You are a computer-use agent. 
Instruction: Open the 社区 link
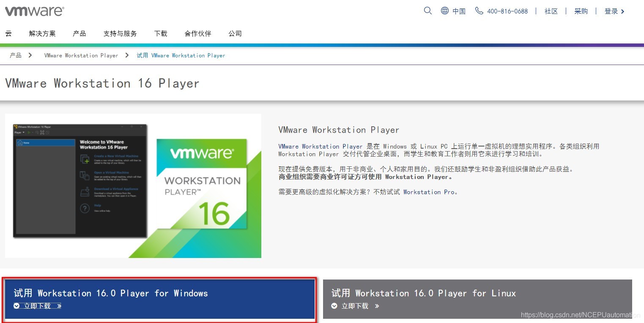click(551, 11)
